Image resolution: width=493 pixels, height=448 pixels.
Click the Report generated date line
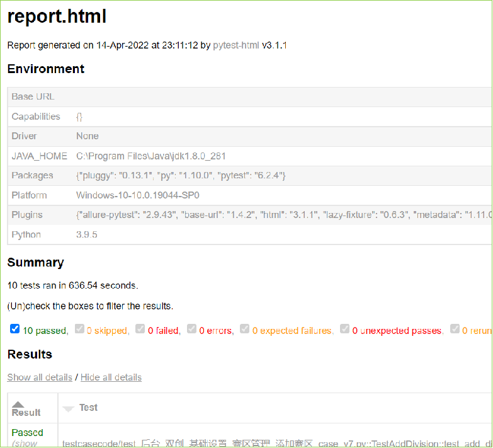click(147, 45)
